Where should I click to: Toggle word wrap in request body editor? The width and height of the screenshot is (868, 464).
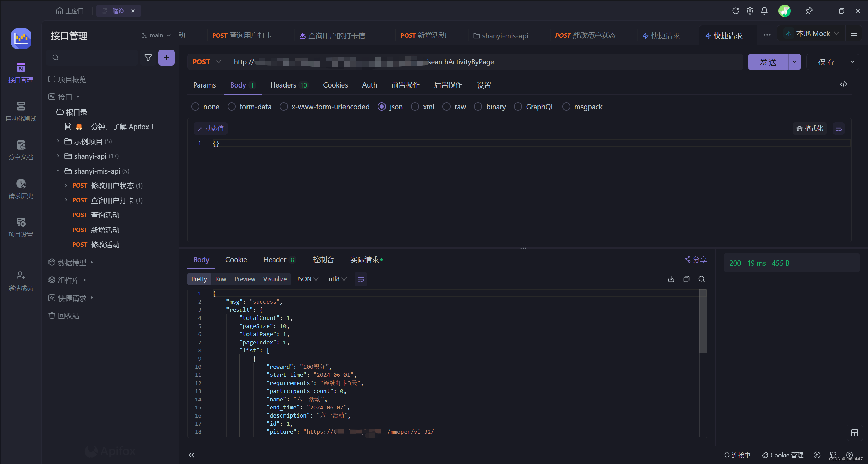pyautogui.click(x=839, y=129)
